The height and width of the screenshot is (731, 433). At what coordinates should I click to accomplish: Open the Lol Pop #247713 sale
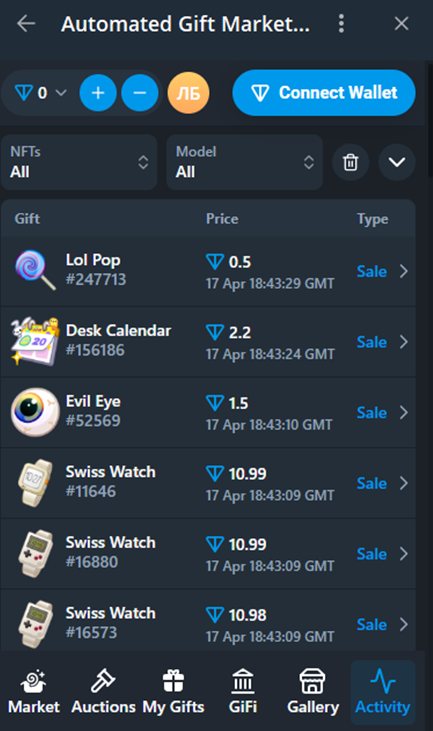coord(208,271)
